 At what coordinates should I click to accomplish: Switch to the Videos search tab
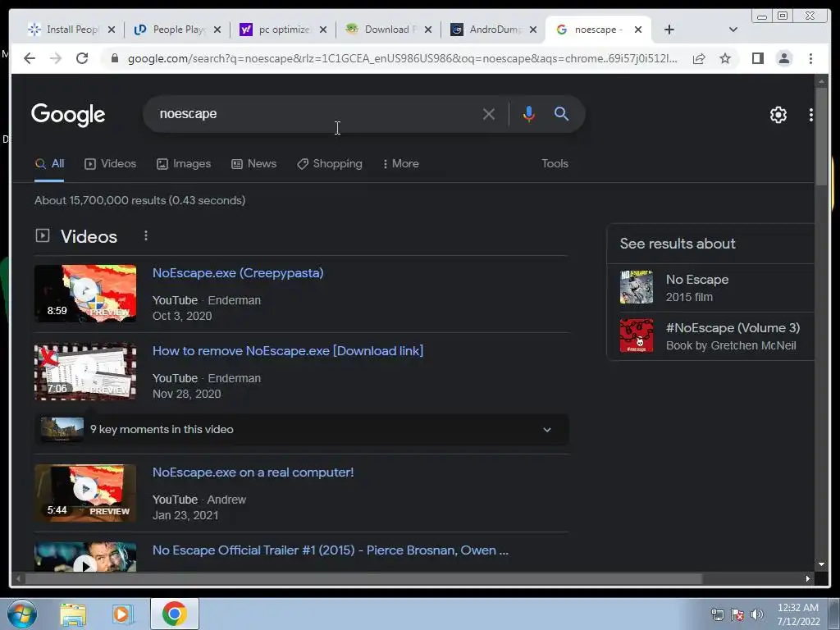coord(111,164)
